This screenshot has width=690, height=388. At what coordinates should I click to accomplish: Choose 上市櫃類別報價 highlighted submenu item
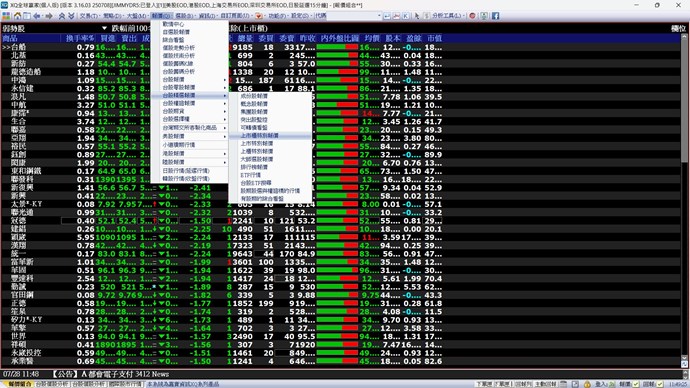tap(270, 135)
